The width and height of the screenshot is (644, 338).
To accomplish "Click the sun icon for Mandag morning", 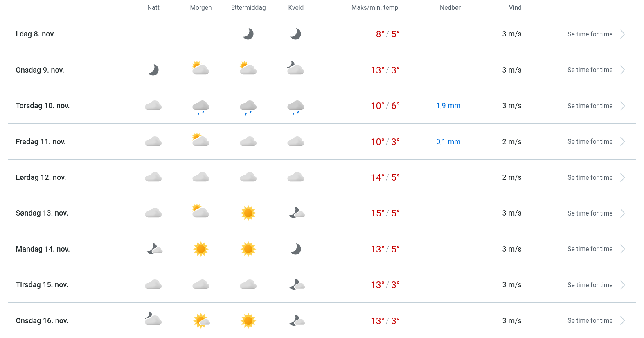I will pyautogui.click(x=201, y=249).
